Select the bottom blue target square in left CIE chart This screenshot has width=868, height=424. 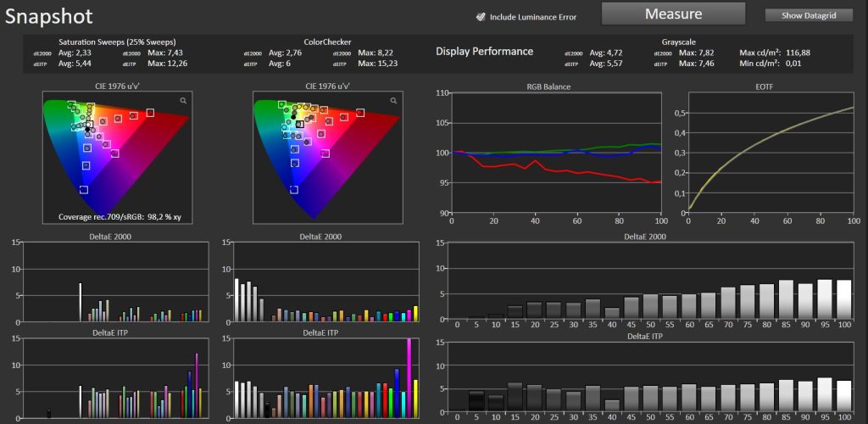84,190
